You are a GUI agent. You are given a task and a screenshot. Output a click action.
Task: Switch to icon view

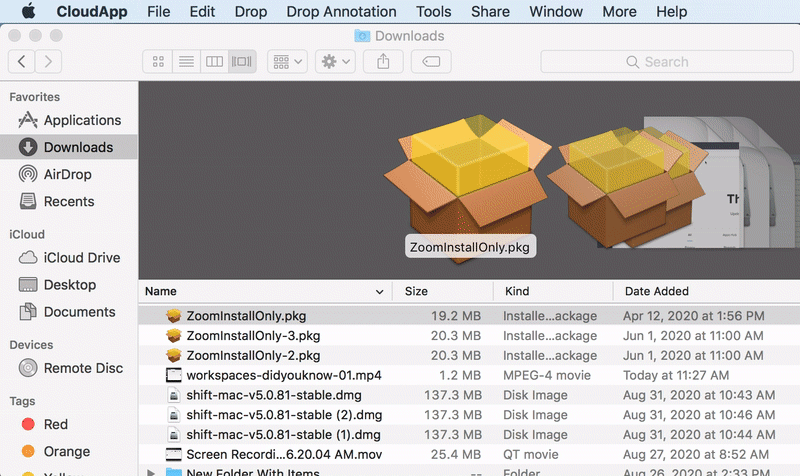point(158,62)
